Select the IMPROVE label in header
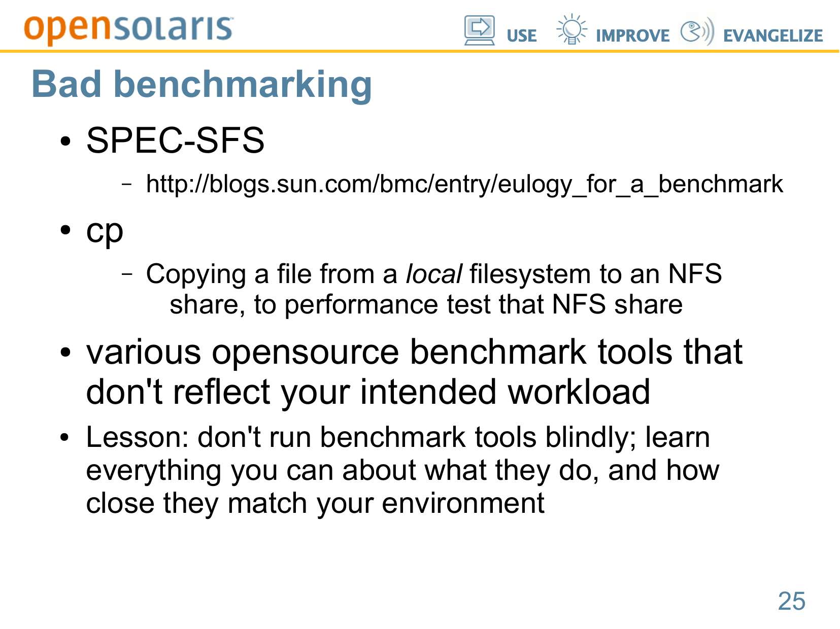 point(632,36)
